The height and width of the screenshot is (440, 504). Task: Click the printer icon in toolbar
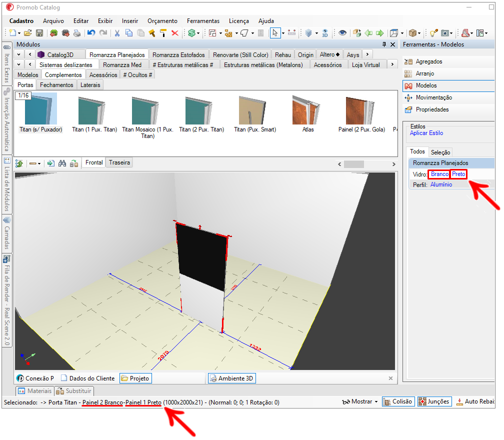click(77, 33)
